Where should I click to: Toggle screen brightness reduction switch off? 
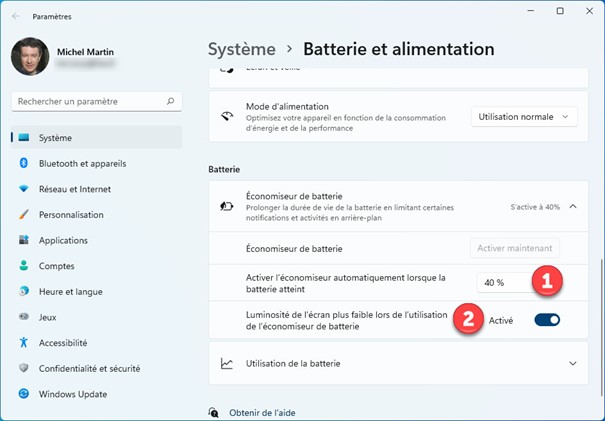pos(547,320)
